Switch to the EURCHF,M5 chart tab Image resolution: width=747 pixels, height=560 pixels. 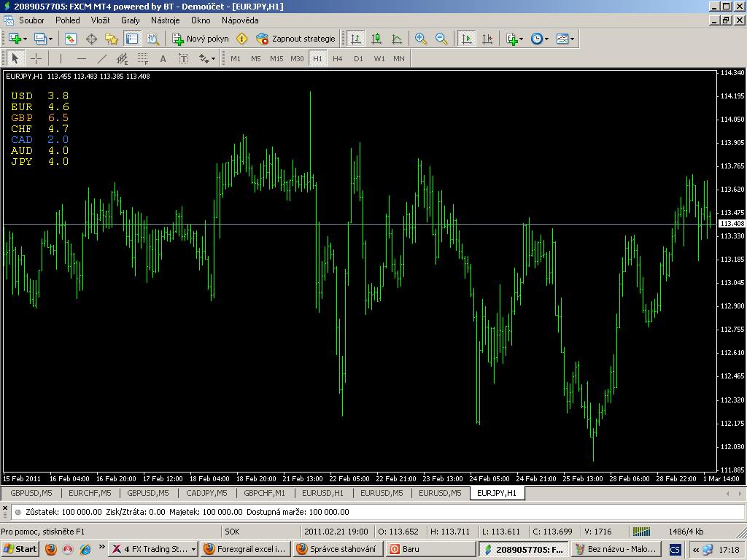tap(90, 493)
